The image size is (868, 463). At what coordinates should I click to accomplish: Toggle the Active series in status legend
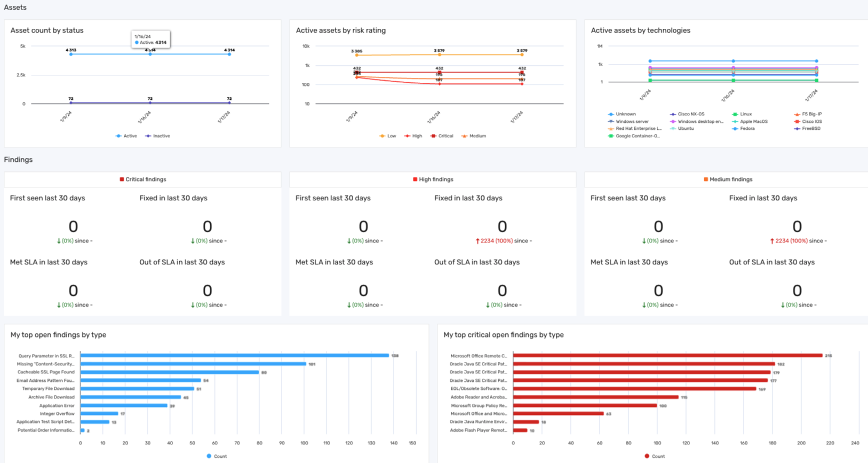pyautogui.click(x=126, y=136)
